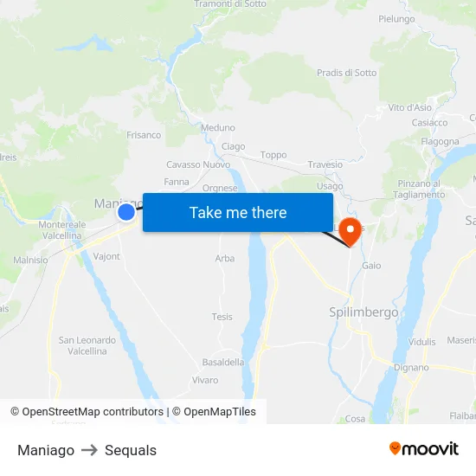Click the arrow between Maniago and Sequals
Screen dimensions: 476x476
point(89,450)
